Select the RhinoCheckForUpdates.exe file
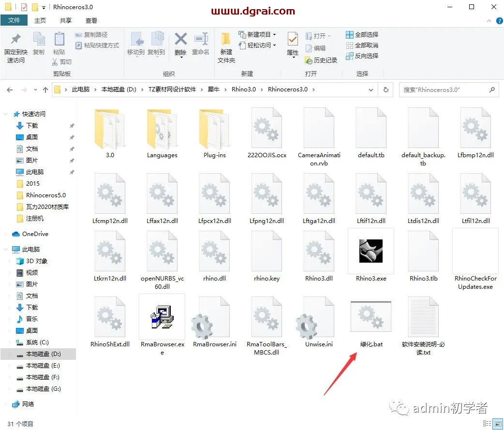The image size is (504, 430). (475, 260)
